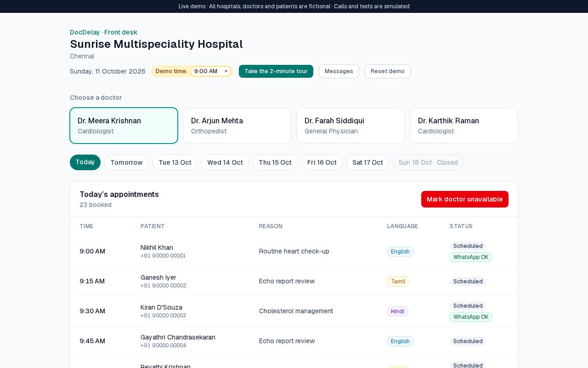The height and width of the screenshot is (368, 588).
Task: Select the Sat 17 Oct tab
Action: click(x=367, y=162)
